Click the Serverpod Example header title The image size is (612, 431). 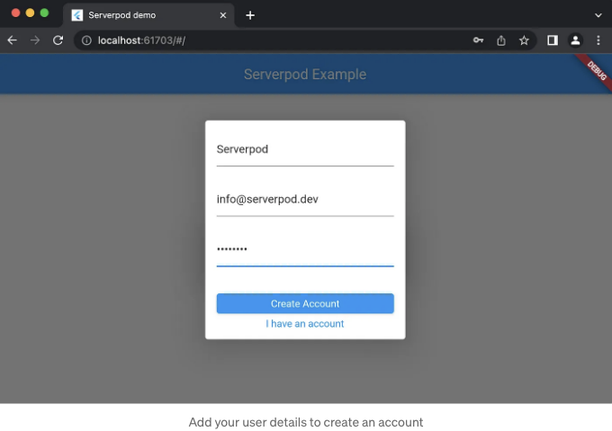coord(305,74)
